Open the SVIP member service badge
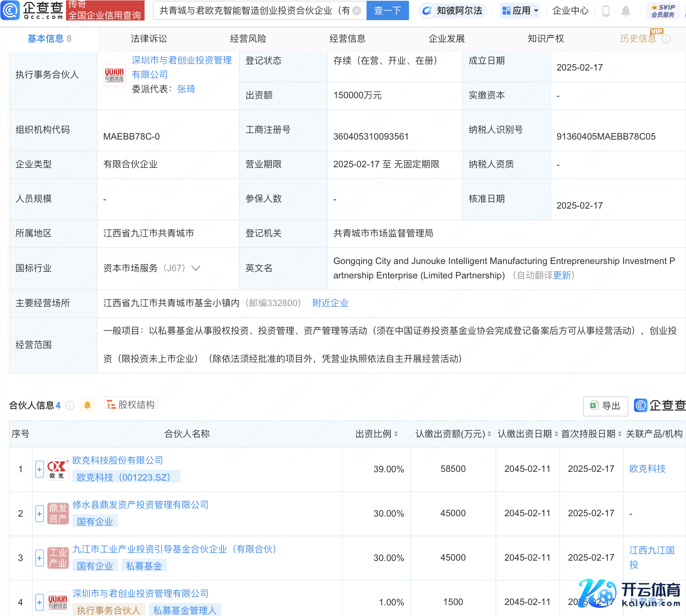The height and width of the screenshot is (616, 686). coord(662,11)
